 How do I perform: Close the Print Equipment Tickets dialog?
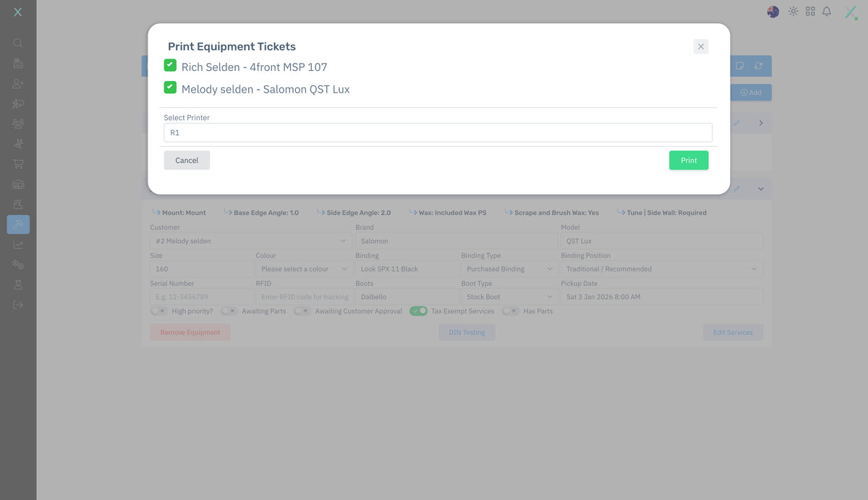(700, 46)
